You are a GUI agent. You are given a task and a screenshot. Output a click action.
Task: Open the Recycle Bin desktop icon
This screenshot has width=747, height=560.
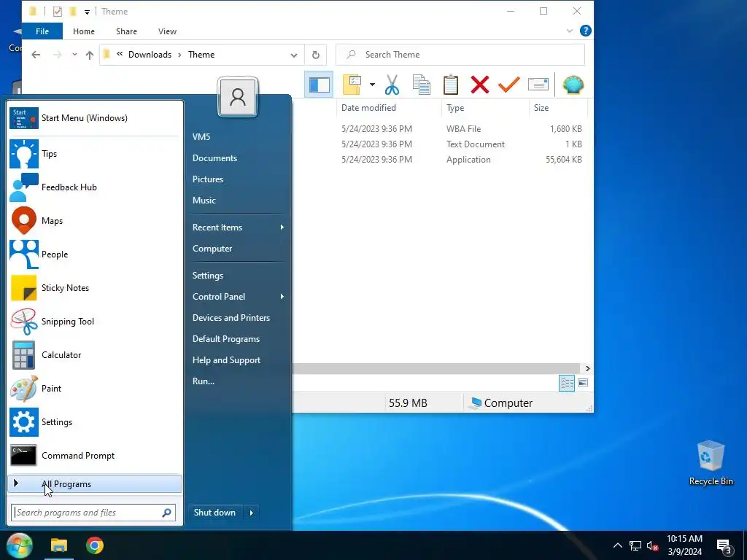click(711, 463)
